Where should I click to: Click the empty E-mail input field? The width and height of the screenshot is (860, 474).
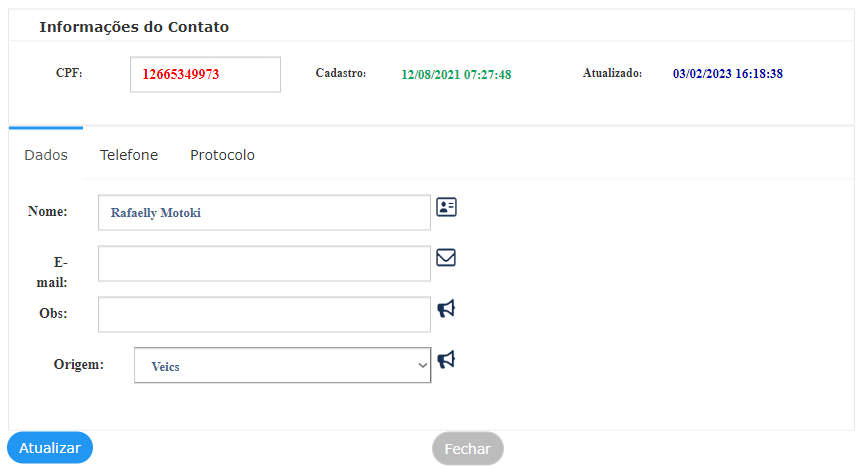[264, 263]
